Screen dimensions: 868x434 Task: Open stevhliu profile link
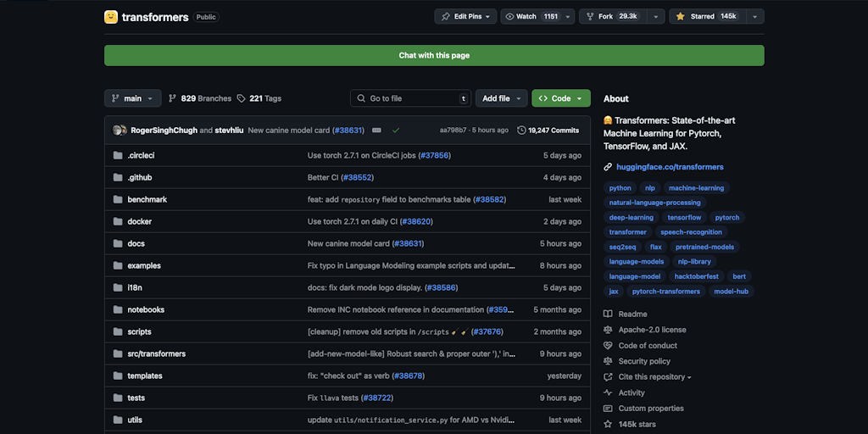tap(229, 131)
